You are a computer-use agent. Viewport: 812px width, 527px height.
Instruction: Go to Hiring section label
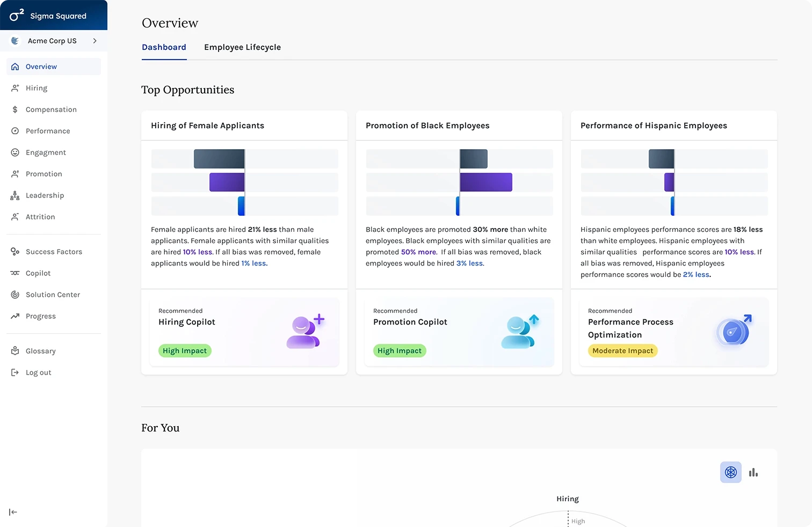click(x=37, y=88)
